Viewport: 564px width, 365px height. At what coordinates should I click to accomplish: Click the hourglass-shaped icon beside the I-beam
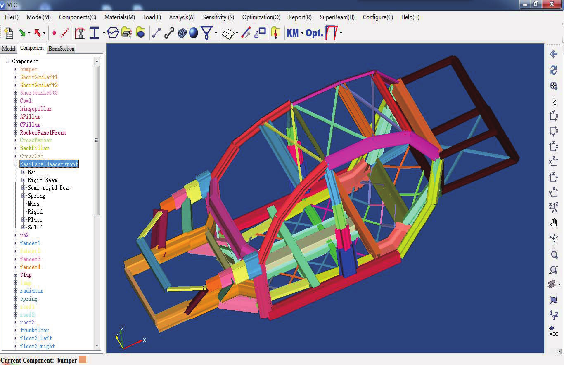point(80,33)
